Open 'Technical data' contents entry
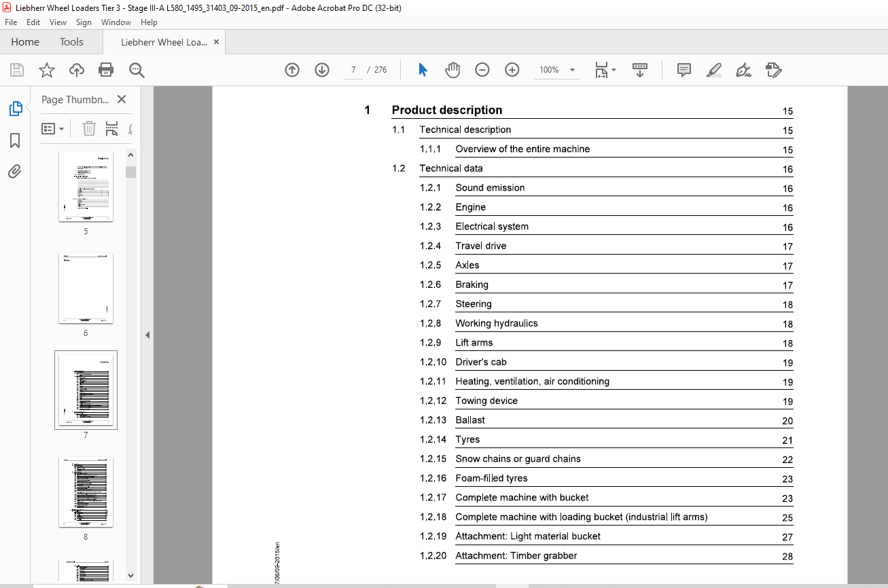 point(451,168)
